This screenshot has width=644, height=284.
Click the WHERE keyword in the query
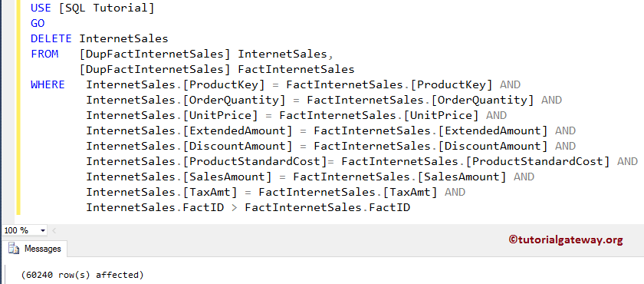[x=48, y=84]
